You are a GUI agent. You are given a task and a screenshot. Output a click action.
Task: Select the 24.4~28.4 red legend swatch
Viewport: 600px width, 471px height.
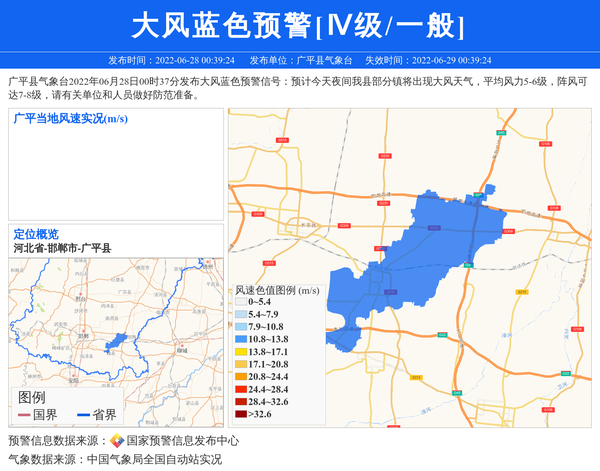pos(241,389)
